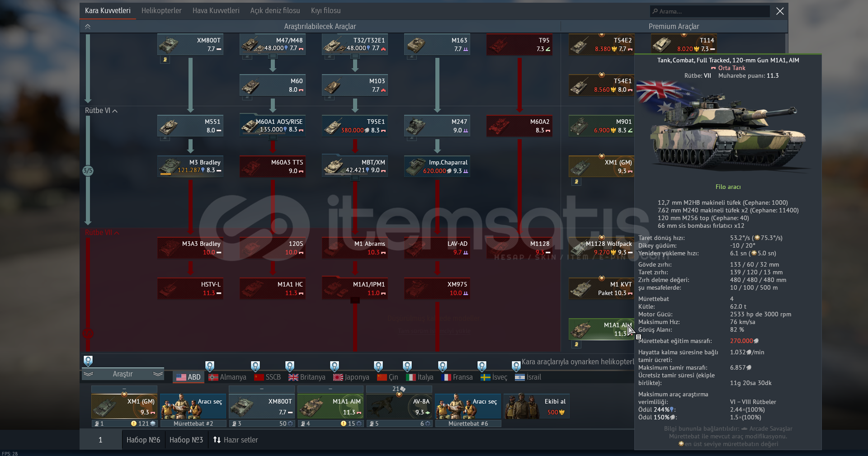Screen dimensions: 868x456
Task: Select the M1A1 HC card
Action: pos(273,288)
